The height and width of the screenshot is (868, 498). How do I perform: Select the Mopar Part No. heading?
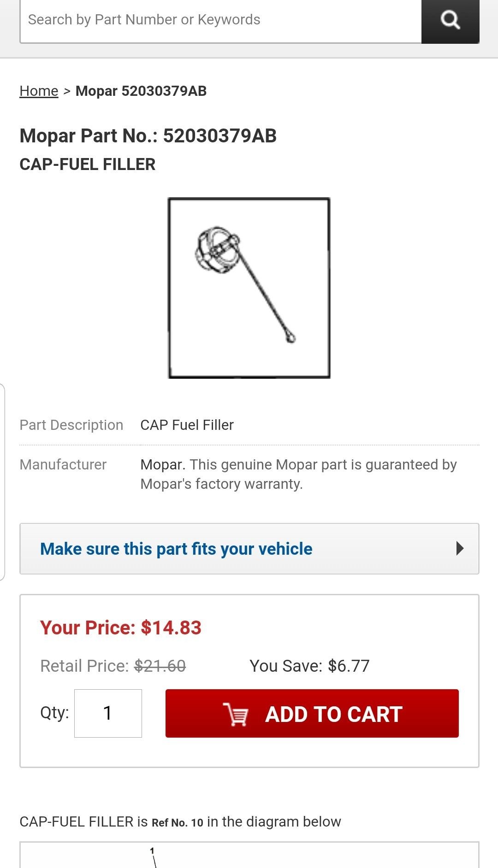pyautogui.click(x=148, y=136)
